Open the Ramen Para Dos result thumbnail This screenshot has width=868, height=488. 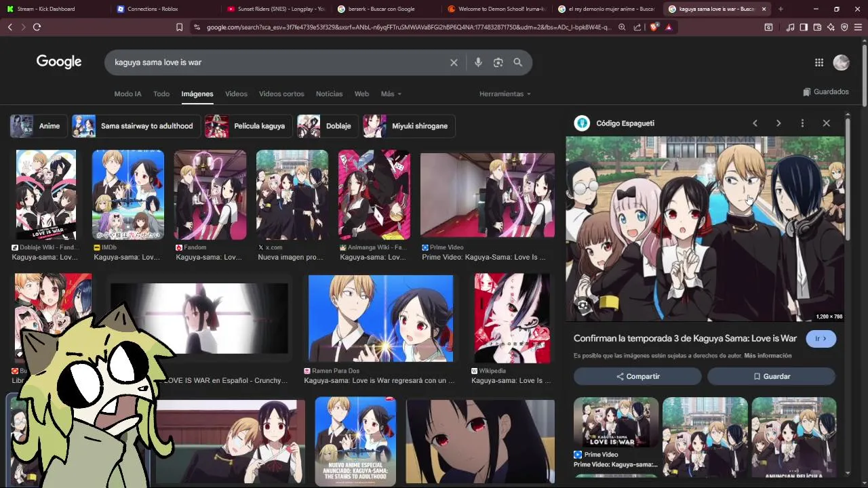click(380, 319)
